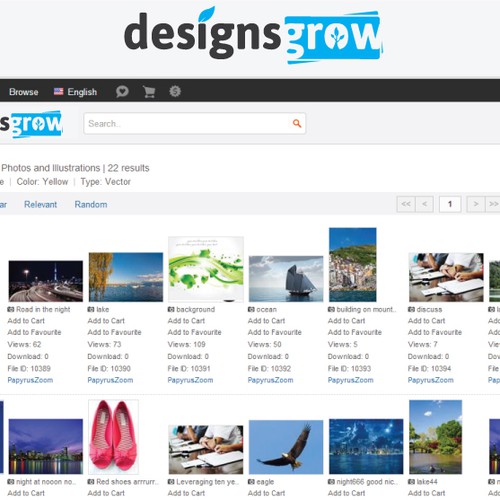The height and width of the screenshot is (500, 500).
Task: Open the red shoes thumbnail
Action: (113, 437)
